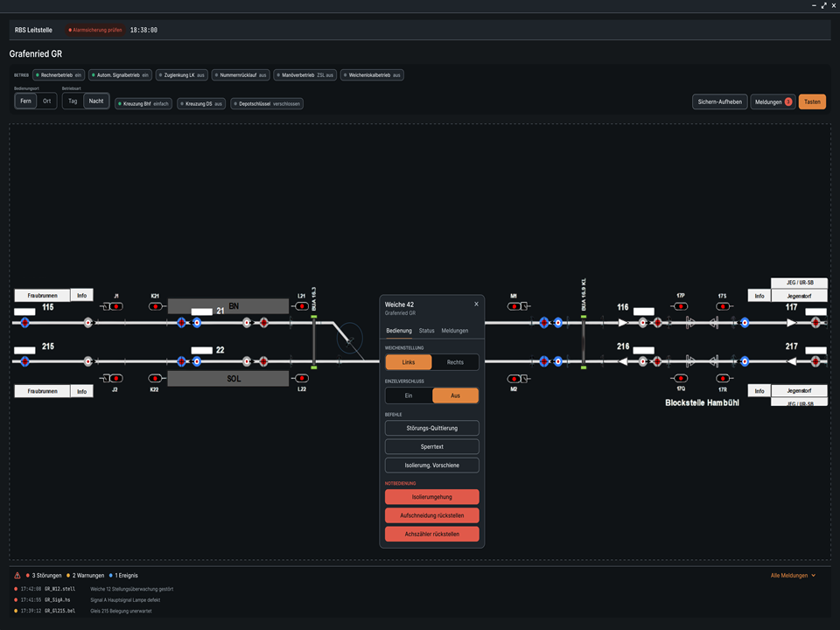The height and width of the screenshot is (630, 840).
Task: Click Störungs-Quittierung command
Action: click(431, 428)
